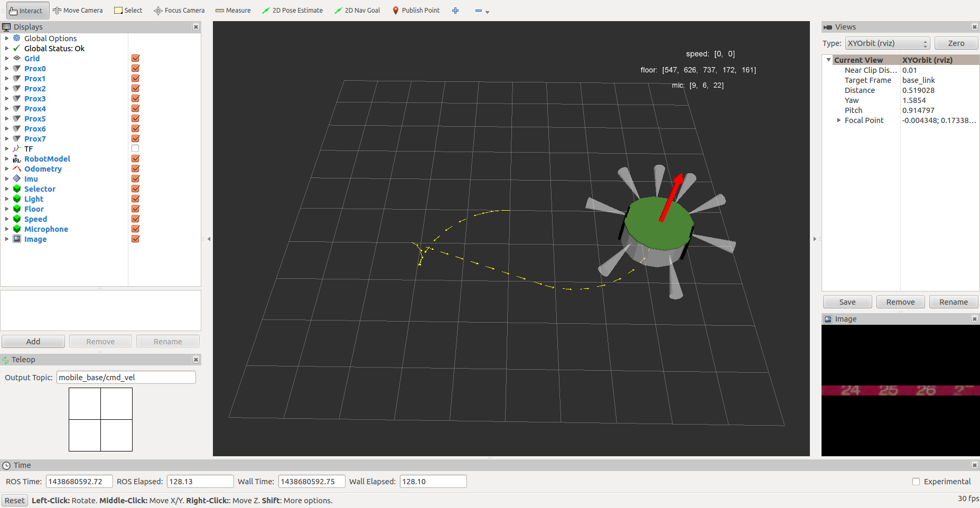Toggle the Experimental checkbox
Image resolution: width=980 pixels, height=508 pixels.
coord(916,482)
